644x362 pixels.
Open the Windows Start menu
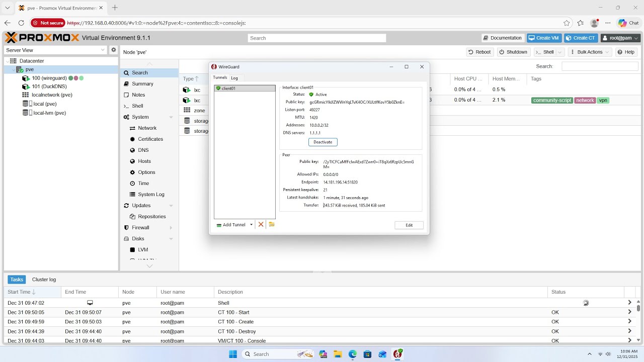point(232,354)
